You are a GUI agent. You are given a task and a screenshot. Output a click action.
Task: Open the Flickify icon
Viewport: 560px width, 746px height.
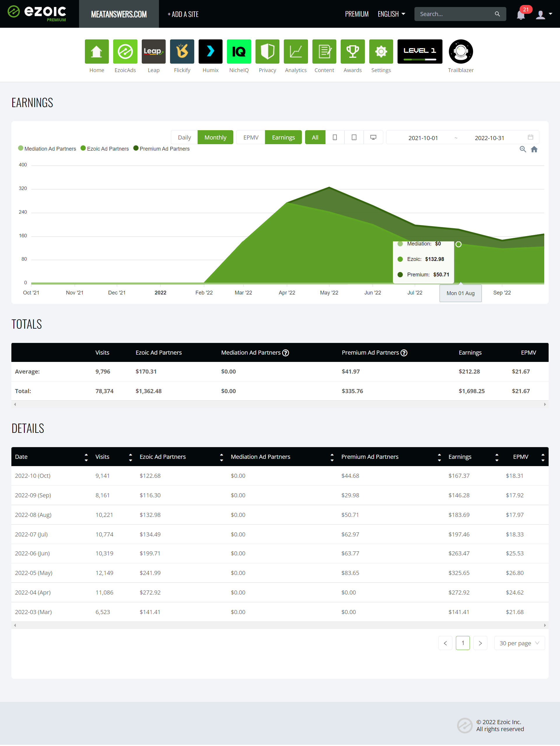click(182, 52)
